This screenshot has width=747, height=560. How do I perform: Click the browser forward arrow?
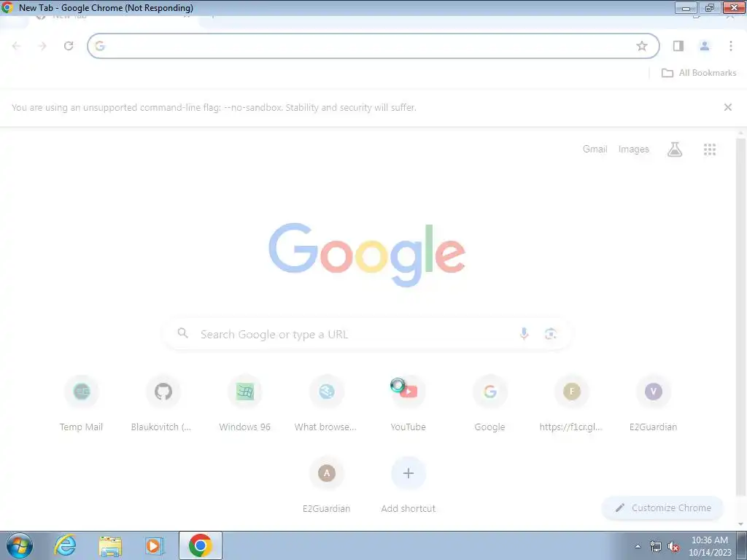click(x=42, y=46)
